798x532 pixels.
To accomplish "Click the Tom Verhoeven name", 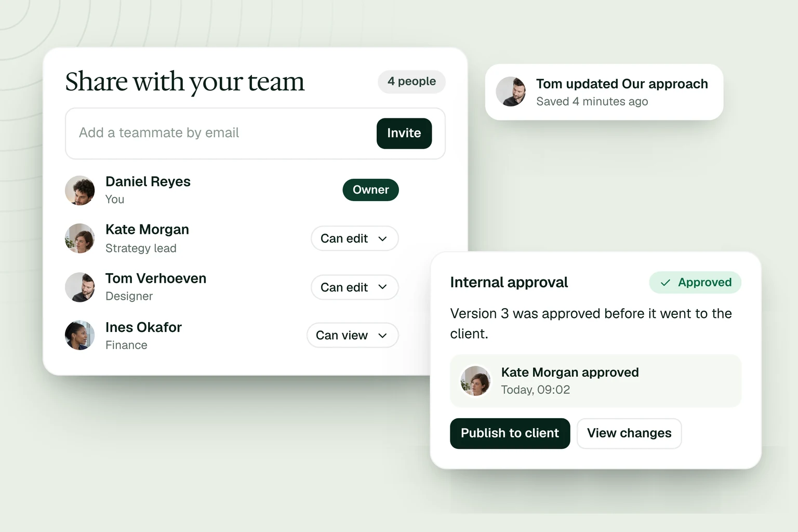I will tap(156, 278).
